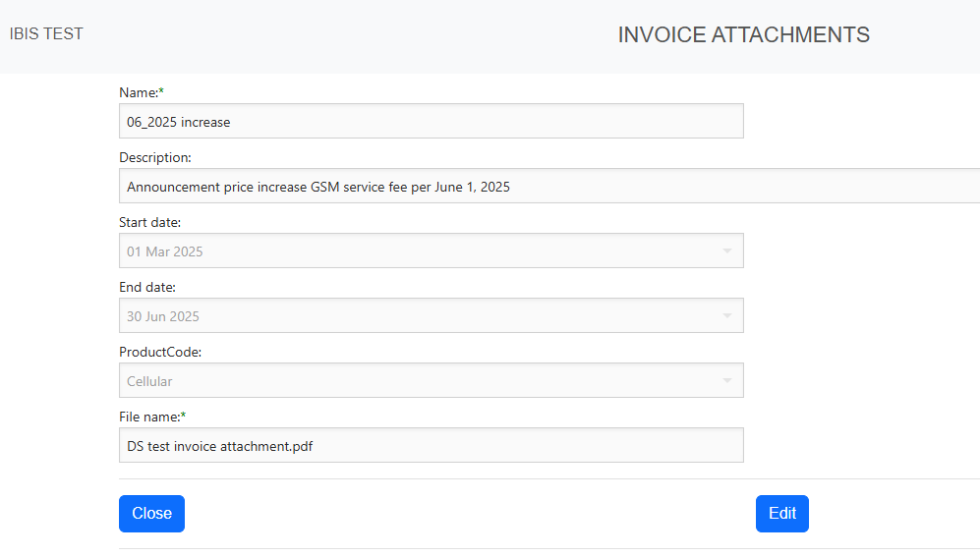Focus the Name field containing 06_2025 increase
The image size is (980, 557).
431,122
